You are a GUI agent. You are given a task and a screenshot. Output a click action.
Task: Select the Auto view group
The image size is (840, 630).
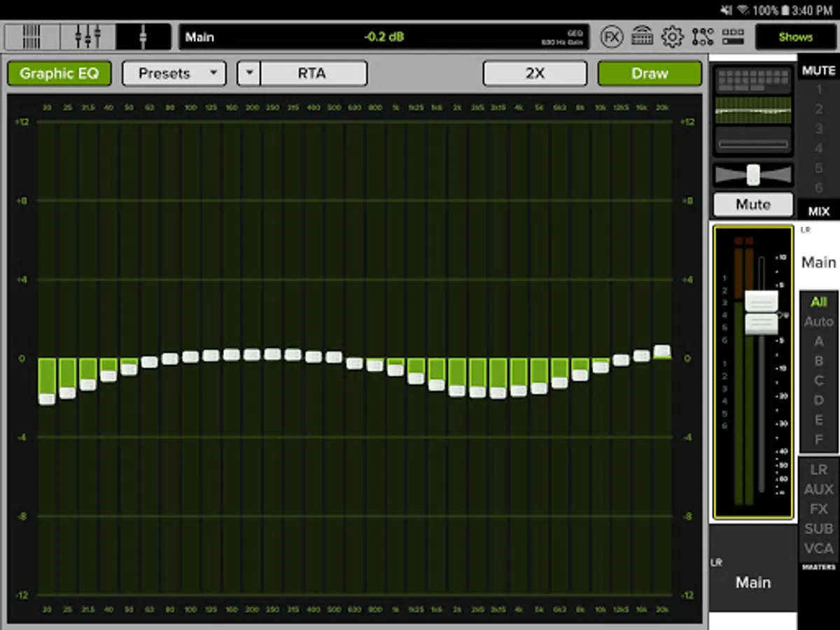(818, 322)
